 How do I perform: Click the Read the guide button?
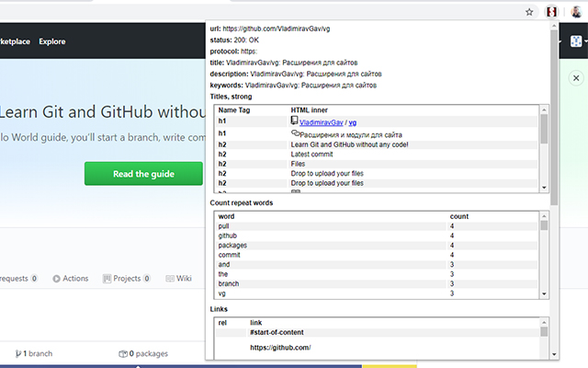pyautogui.click(x=143, y=174)
